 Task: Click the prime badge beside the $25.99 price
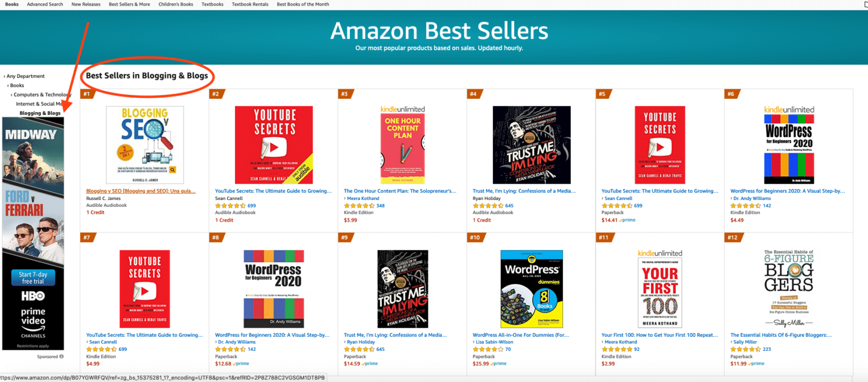coord(499,363)
